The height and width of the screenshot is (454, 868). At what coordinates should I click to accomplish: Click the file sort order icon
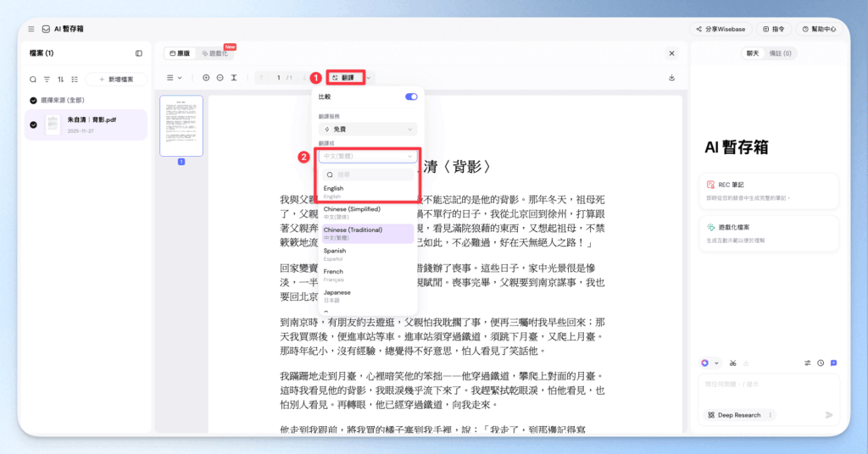click(x=61, y=80)
